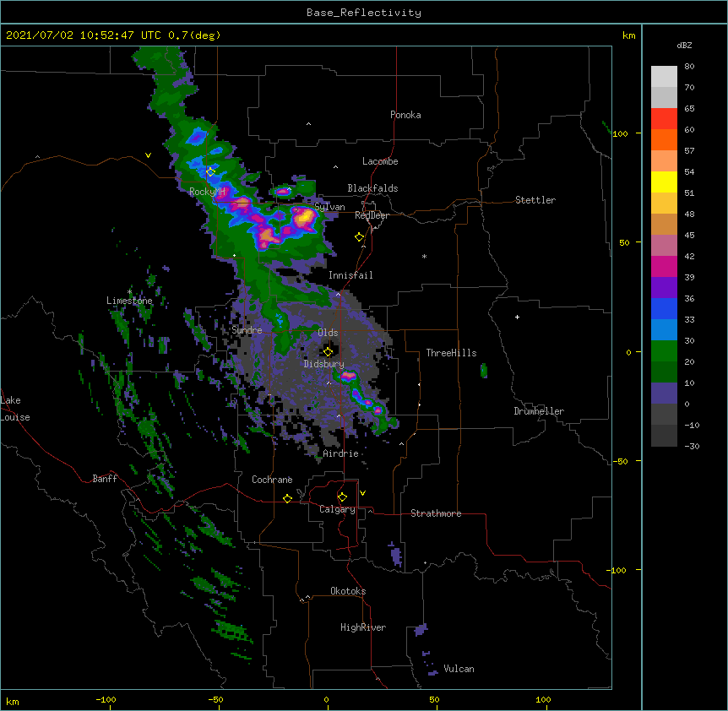Click the Cochrane town label
Viewport: 728px width, 711px height.
coord(272,480)
